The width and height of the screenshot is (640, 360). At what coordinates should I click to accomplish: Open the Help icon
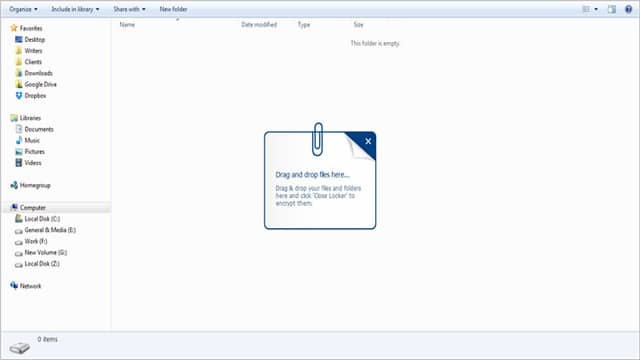pos(629,9)
